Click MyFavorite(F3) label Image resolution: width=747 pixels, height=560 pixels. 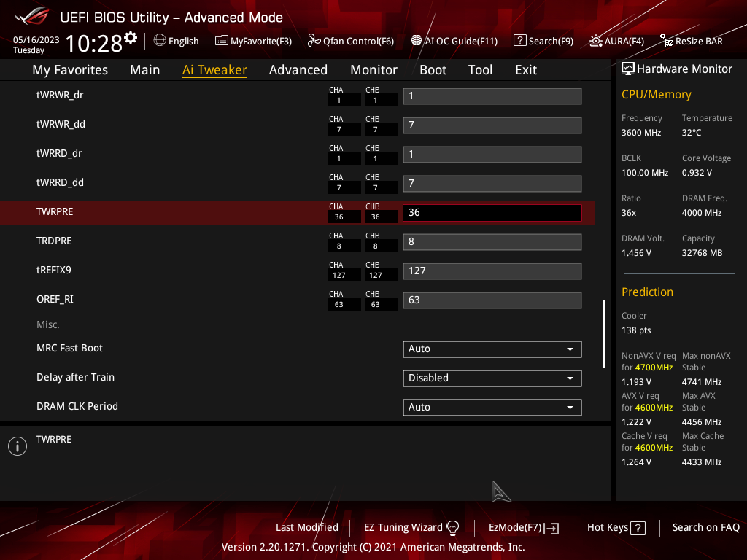[x=261, y=42]
